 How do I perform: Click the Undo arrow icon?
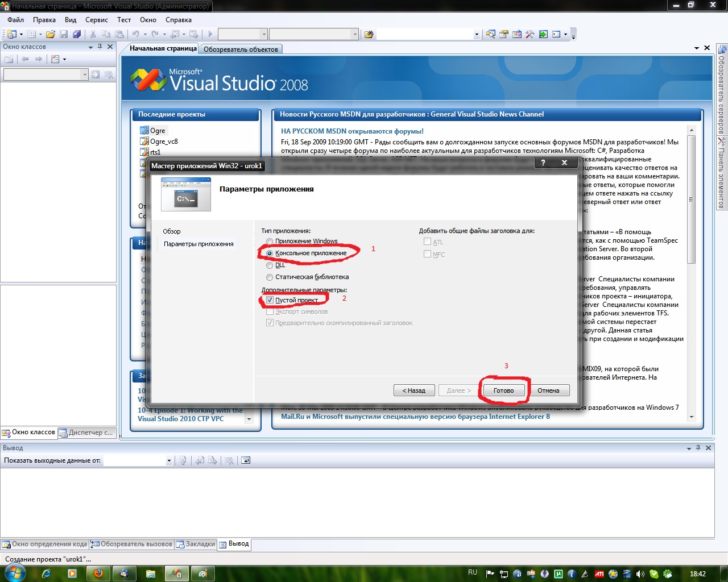pos(135,34)
